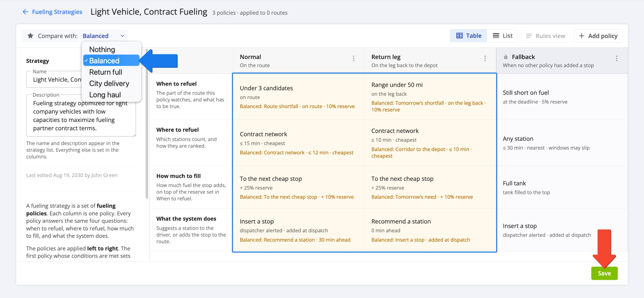Click the green Save button
This screenshot has height=298, width=644.
pos(604,273)
